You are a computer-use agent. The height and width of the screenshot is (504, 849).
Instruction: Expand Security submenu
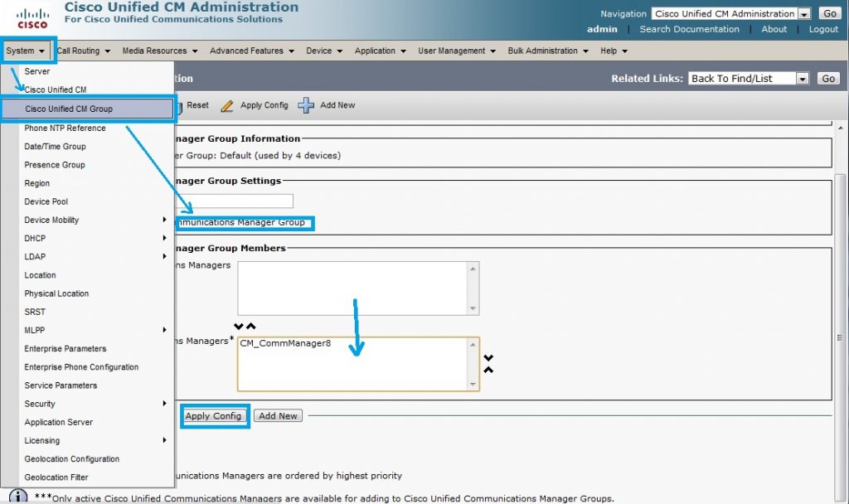point(95,405)
